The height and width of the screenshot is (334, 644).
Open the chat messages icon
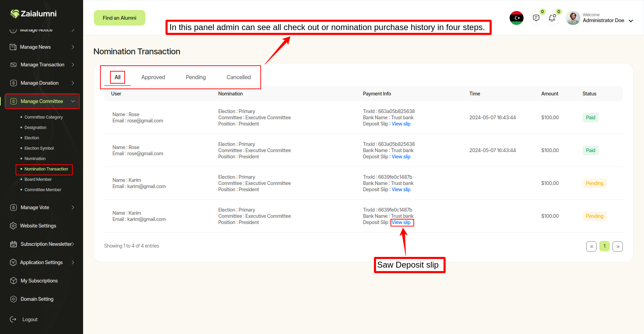pos(536,18)
